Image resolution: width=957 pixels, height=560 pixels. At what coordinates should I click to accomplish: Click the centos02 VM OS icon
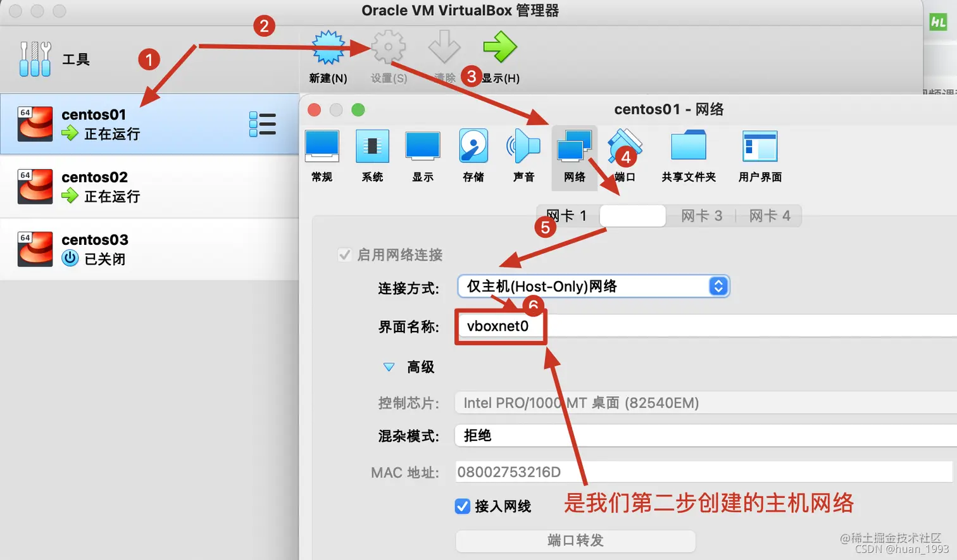(35, 187)
